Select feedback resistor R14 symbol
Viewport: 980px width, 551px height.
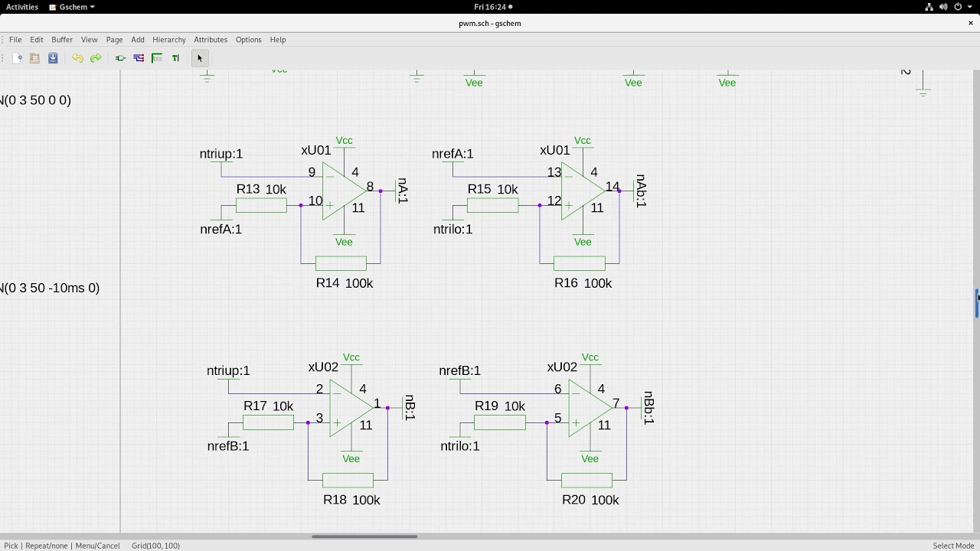click(x=341, y=263)
